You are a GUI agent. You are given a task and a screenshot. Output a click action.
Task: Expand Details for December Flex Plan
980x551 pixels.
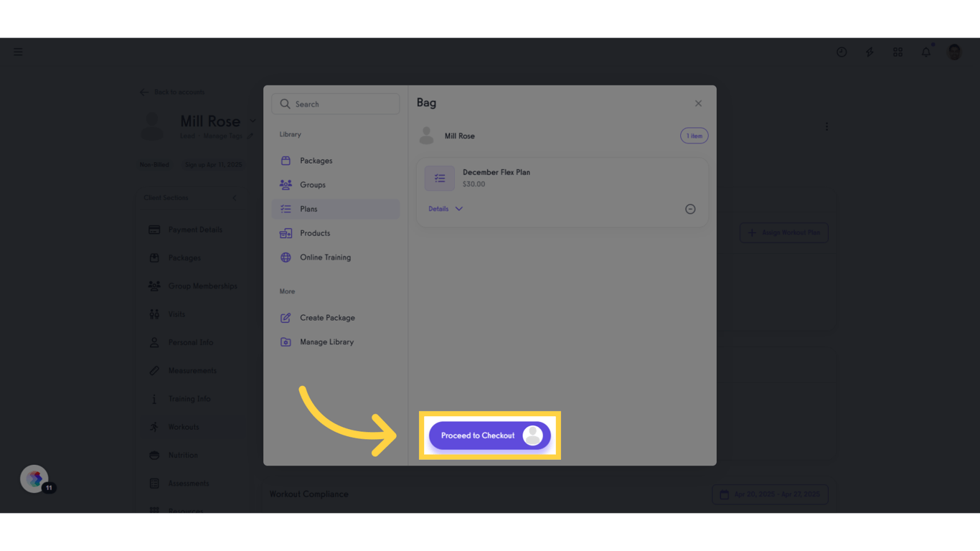pyautogui.click(x=446, y=209)
